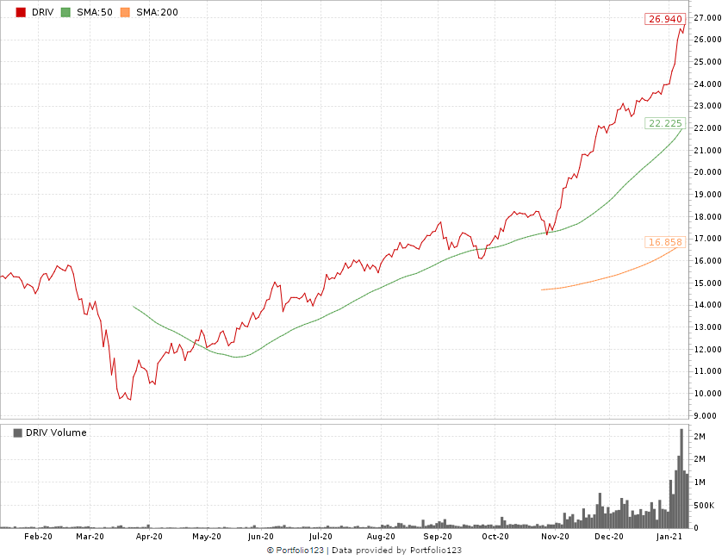Click the 22.225 SMA 50 value tag
Viewport: 728px width, 560px height.
665,123
